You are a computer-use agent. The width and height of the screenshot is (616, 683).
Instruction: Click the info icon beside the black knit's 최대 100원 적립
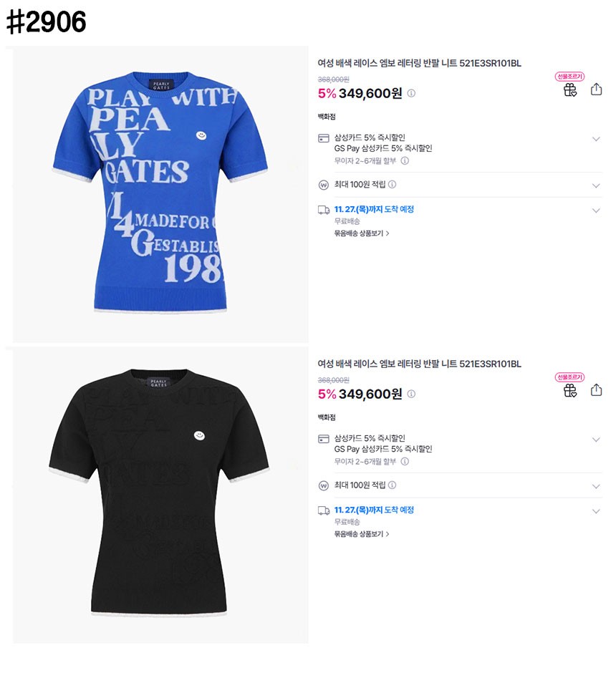[392, 485]
